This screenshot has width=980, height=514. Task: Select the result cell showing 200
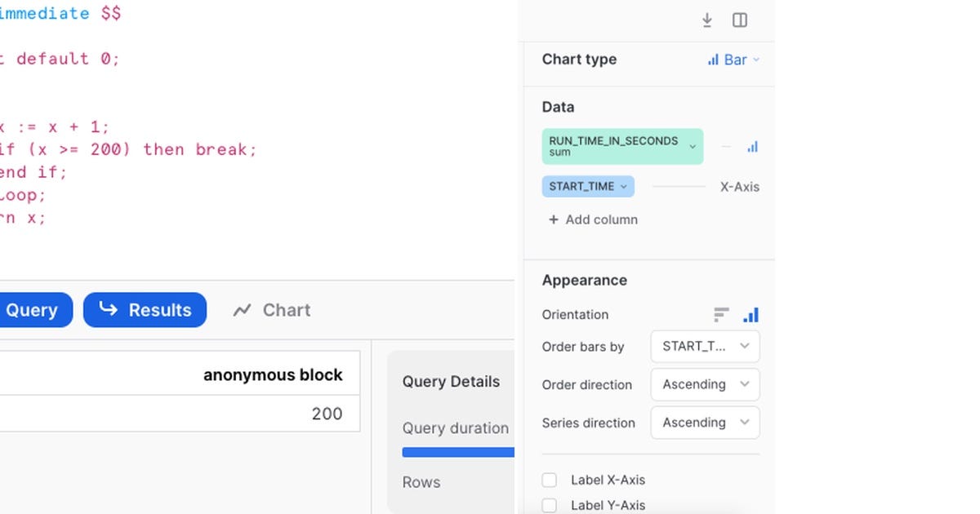[180, 414]
